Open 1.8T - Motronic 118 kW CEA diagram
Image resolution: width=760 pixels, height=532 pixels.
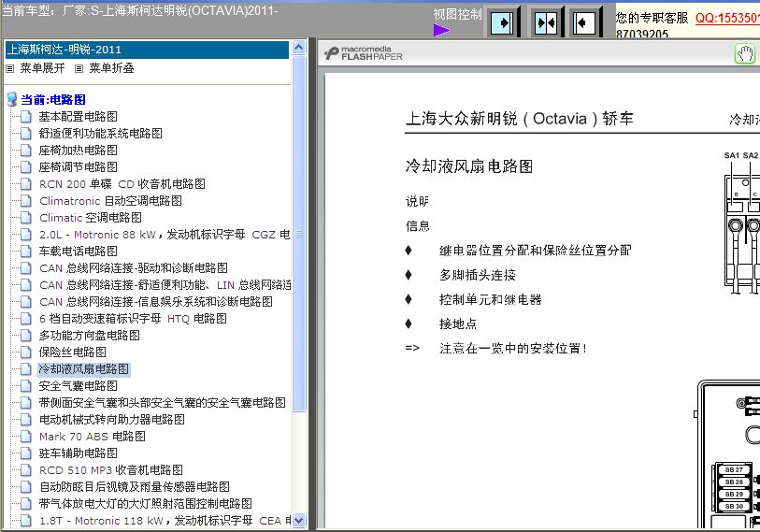point(165,521)
